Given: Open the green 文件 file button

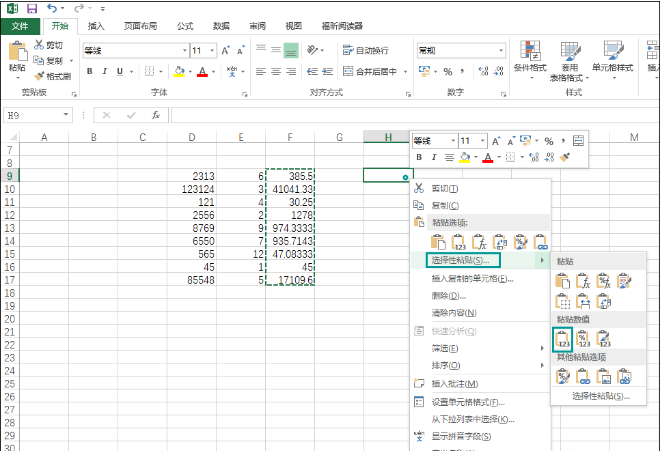Looking at the screenshot, I should tap(20, 26).
